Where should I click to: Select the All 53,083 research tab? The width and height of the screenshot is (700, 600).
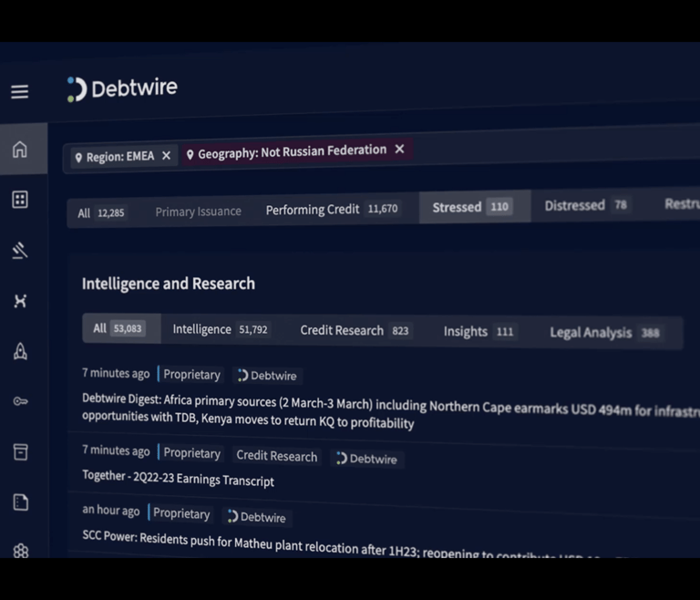(x=121, y=328)
